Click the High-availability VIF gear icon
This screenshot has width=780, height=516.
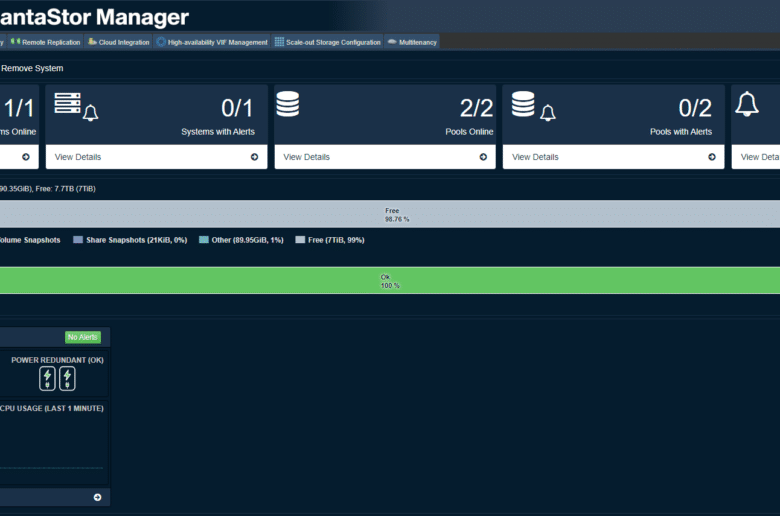pyautogui.click(x=161, y=42)
